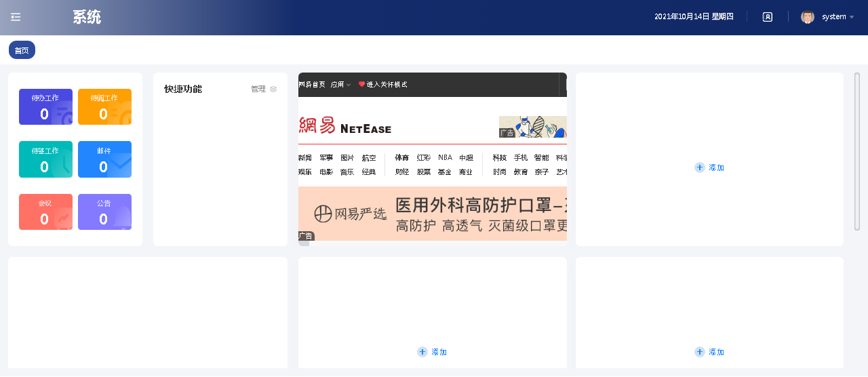Open the 待办工作 tile
Screen dimensions: 868x377
click(45, 107)
